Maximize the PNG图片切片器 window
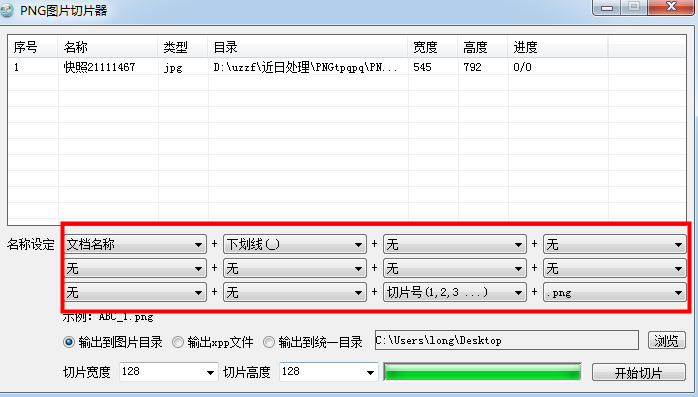 point(634,7)
